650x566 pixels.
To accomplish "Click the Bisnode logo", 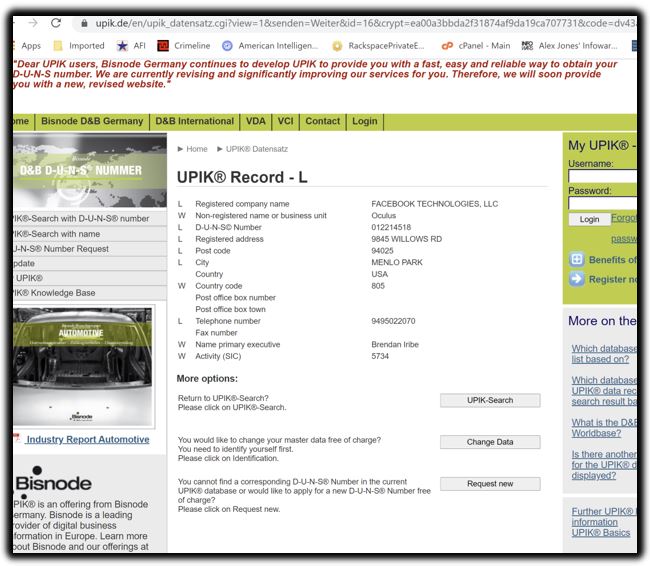I will [52, 481].
